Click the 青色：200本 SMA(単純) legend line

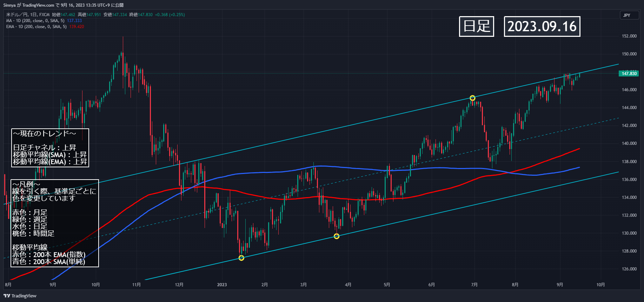49,262
